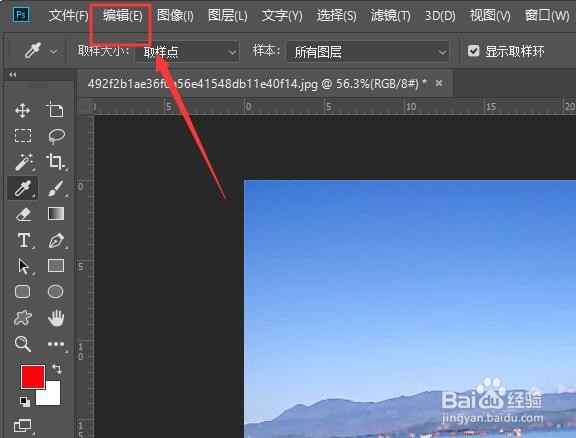Open the 所有图层 sample dropdown
576x438 pixels.
pos(368,51)
